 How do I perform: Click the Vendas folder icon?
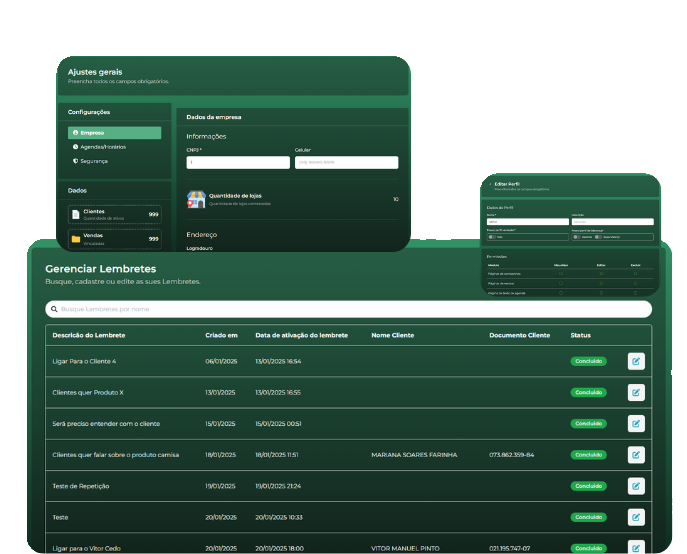(x=75, y=238)
